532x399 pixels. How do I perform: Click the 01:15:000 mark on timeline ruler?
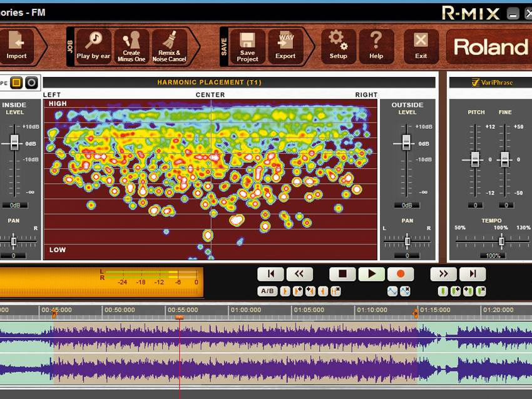point(436,310)
